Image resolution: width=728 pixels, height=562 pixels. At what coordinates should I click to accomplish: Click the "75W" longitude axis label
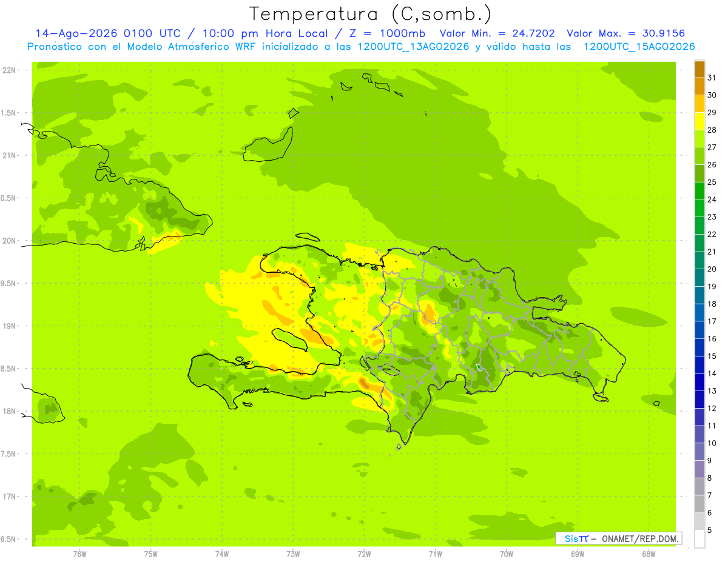151,554
